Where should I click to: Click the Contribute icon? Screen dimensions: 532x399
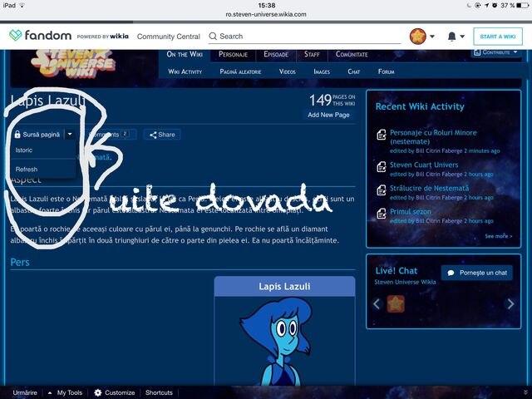477,52
